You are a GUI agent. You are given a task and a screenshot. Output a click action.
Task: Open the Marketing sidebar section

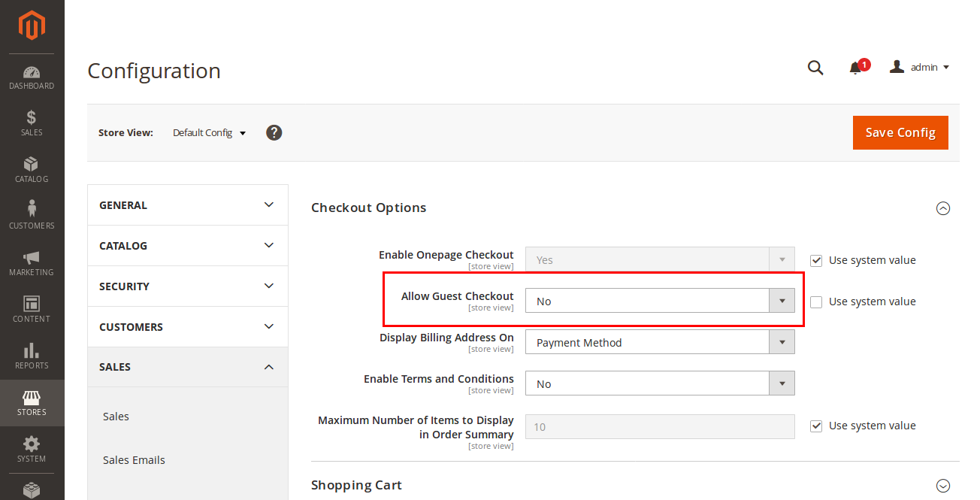pyautogui.click(x=32, y=262)
